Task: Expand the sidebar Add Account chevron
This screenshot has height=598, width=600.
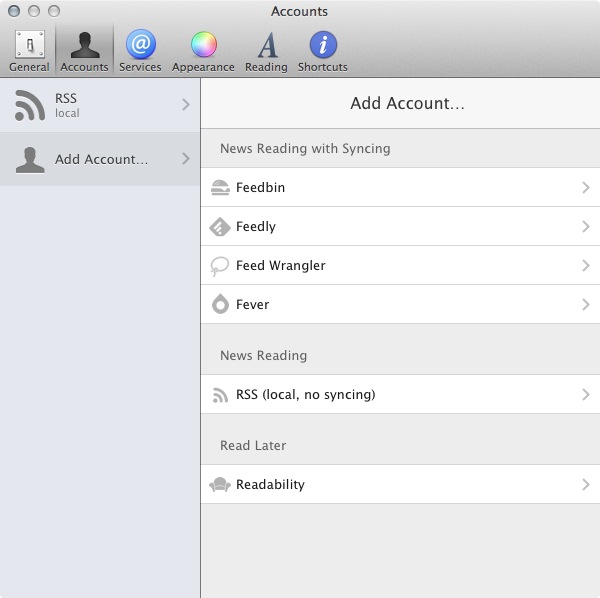Action: (186, 159)
